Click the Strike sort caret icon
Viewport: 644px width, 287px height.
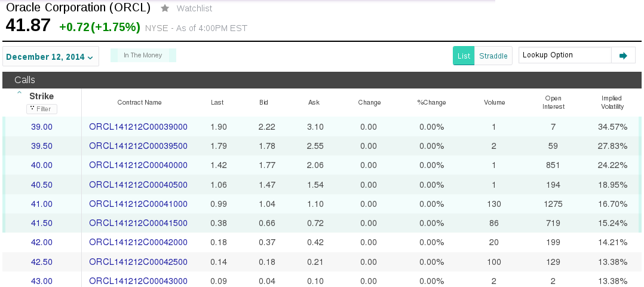coord(19,93)
